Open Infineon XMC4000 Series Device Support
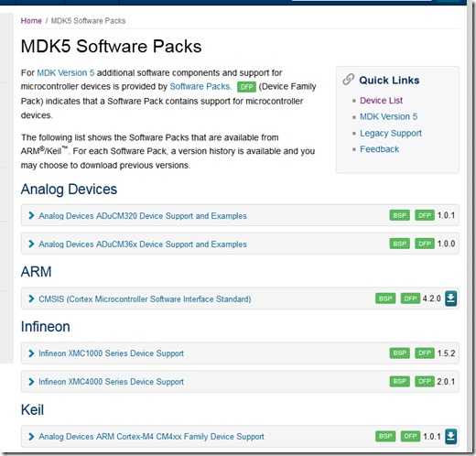Screen dimensions: 476x456 pyautogui.click(x=111, y=382)
